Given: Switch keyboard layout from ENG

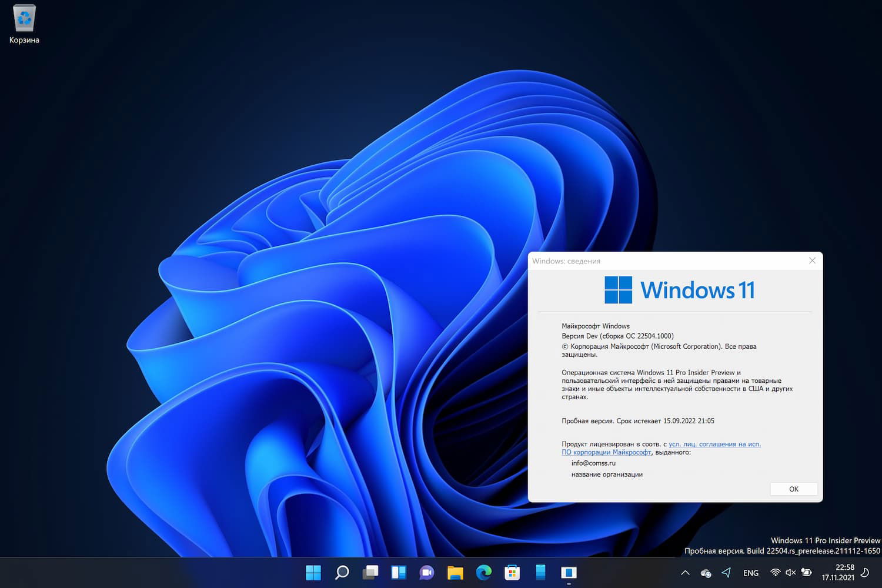Looking at the screenshot, I should [751, 572].
